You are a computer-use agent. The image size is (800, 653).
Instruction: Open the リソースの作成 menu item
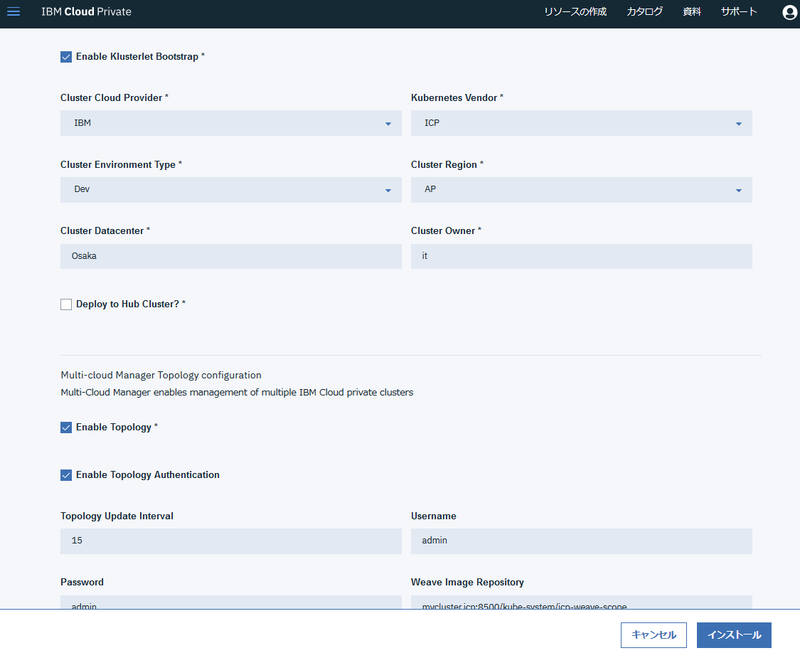tap(575, 12)
